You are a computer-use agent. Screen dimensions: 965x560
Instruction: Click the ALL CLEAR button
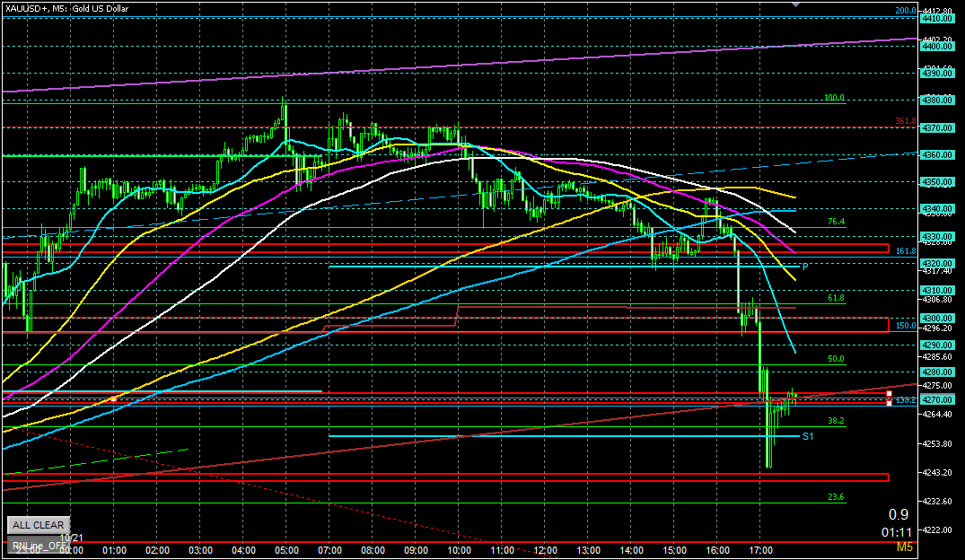38,525
